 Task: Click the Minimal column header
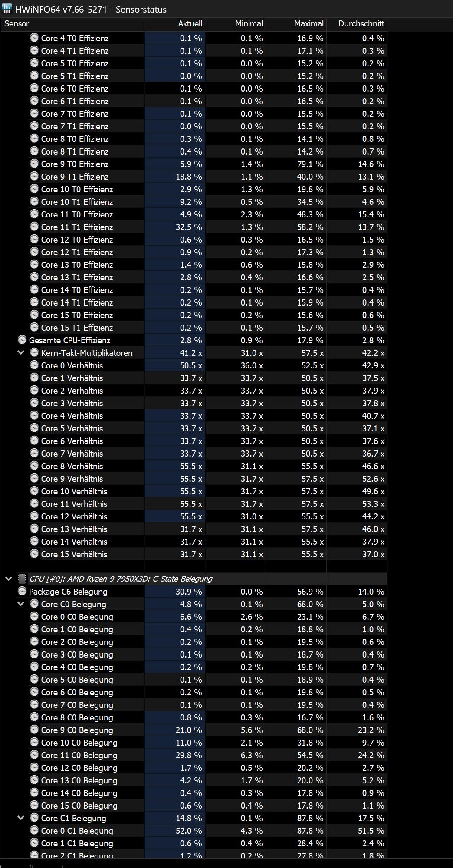(x=235, y=24)
